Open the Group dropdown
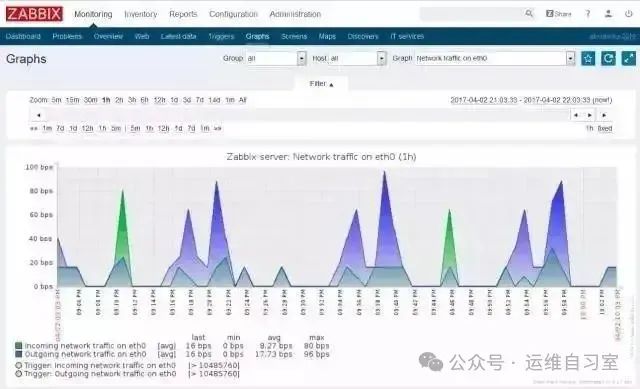640x389 pixels. [276, 58]
